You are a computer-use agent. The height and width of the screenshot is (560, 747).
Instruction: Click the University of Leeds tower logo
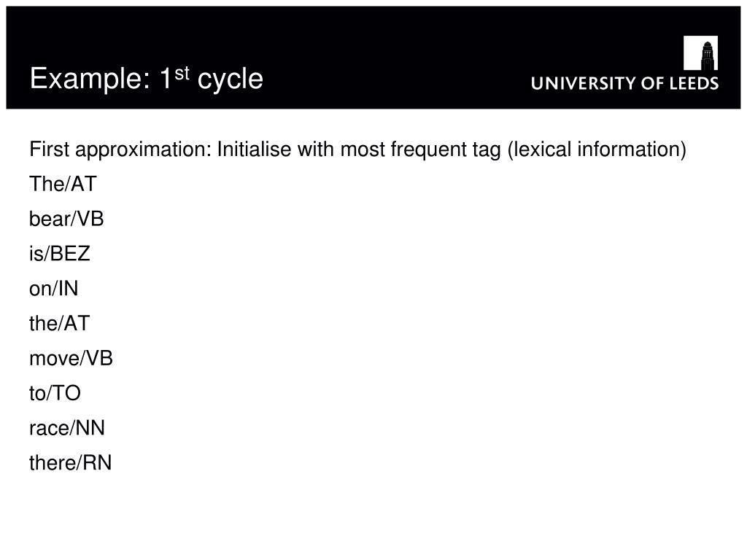coord(700,52)
